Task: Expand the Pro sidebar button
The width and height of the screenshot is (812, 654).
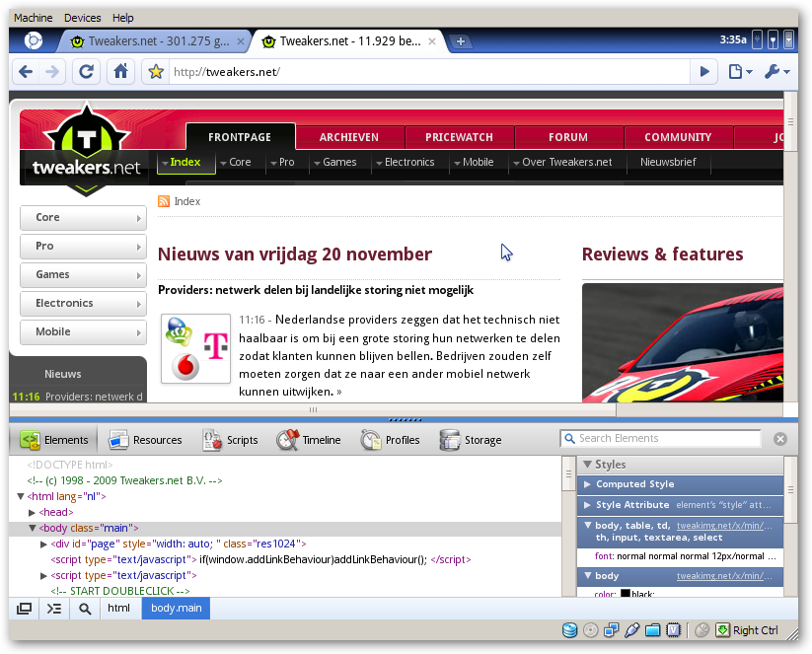Action: click(84, 246)
